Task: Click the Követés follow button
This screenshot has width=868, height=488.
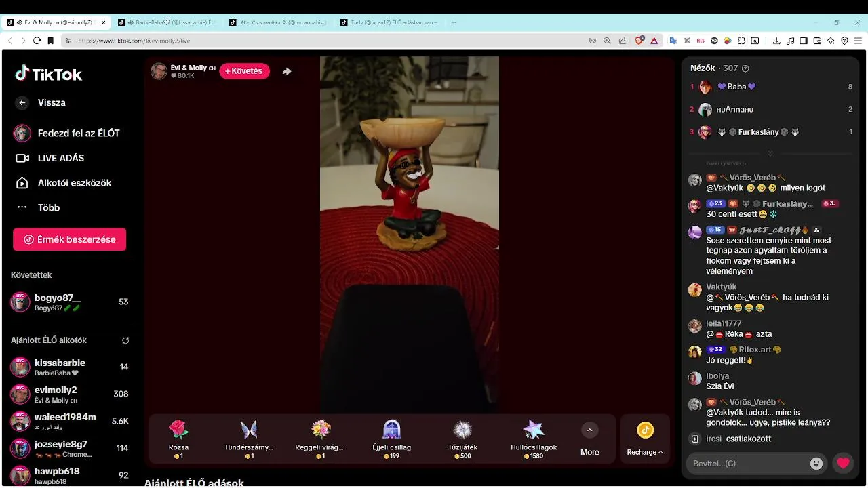Action: (244, 71)
